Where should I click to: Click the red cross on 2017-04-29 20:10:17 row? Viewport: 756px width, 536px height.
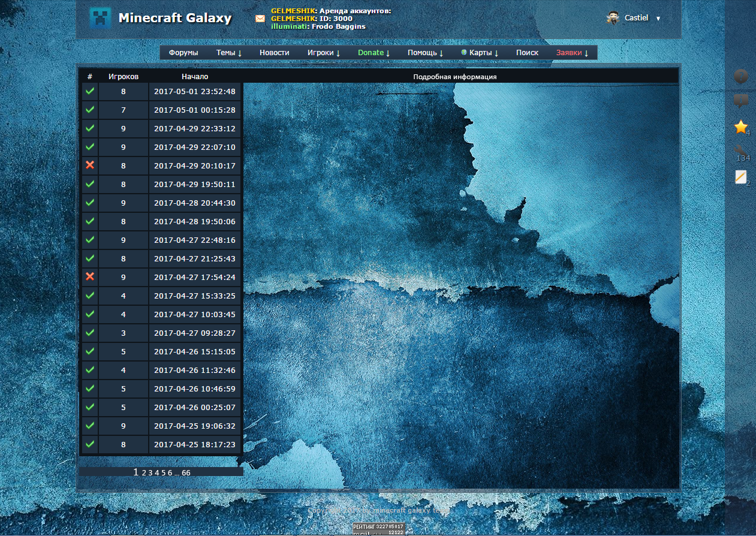tap(90, 165)
